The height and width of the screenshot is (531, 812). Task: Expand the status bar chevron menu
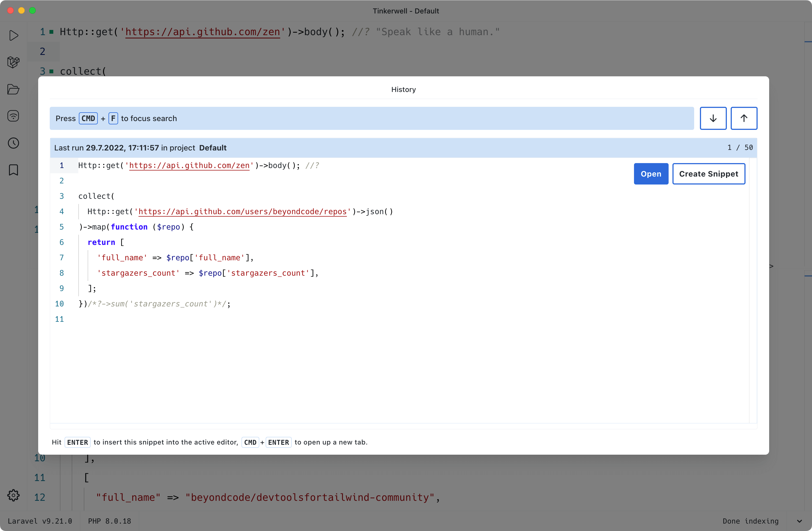799,521
